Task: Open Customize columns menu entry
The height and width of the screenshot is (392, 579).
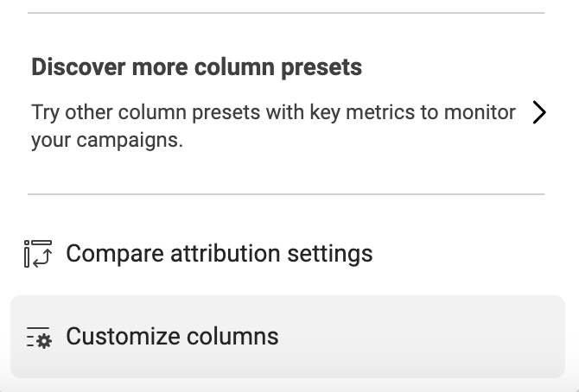Action: (288, 337)
